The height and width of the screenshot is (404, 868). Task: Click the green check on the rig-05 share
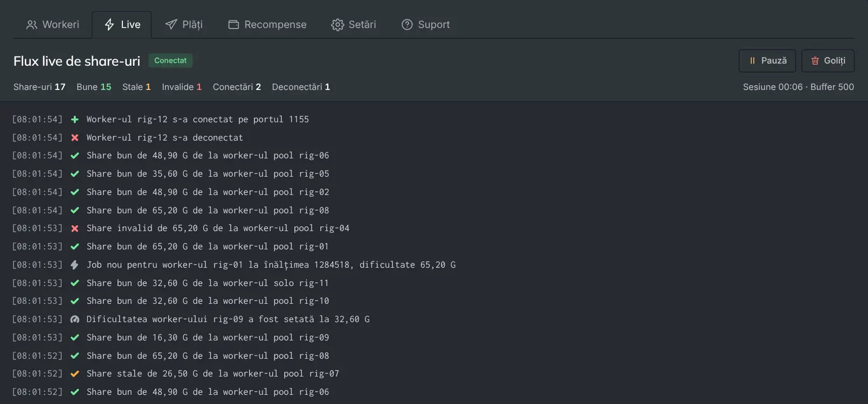pos(75,174)
